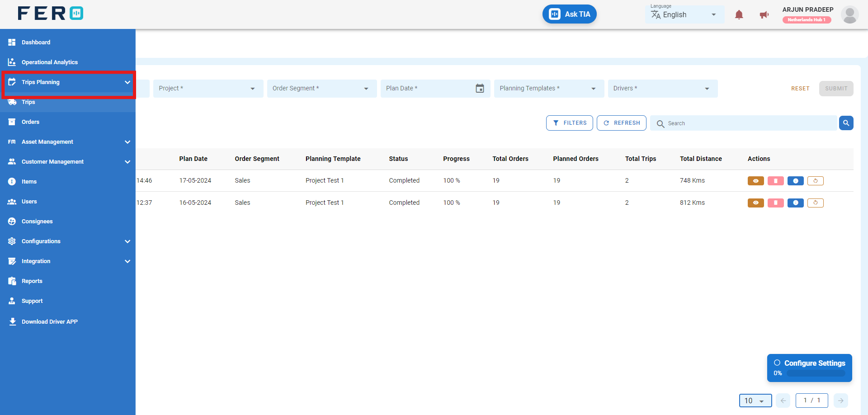Open the Reports page
Image resolution: width=868 pixels, height=415 pixels.
(68, 281)
